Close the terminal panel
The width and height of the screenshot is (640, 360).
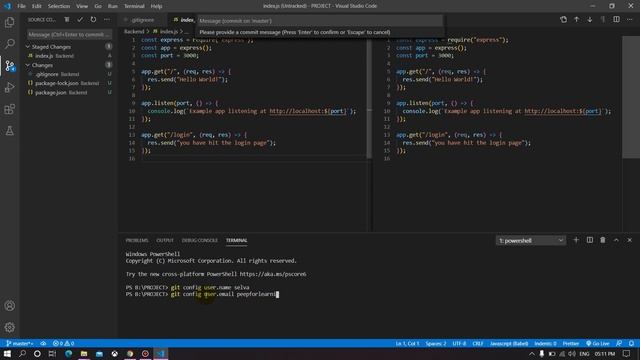pyautogui.click(x=629, y=240)
